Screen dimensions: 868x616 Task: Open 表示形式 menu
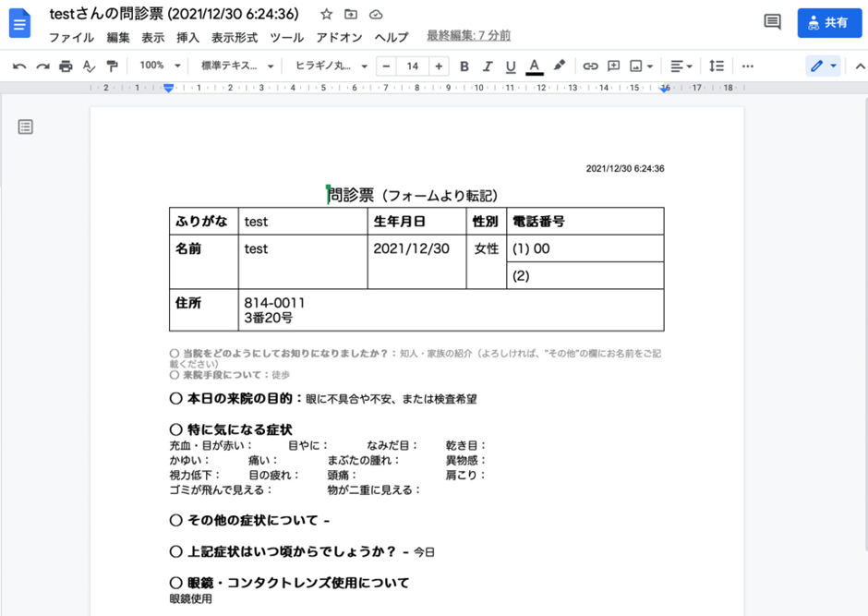point(235,38)
